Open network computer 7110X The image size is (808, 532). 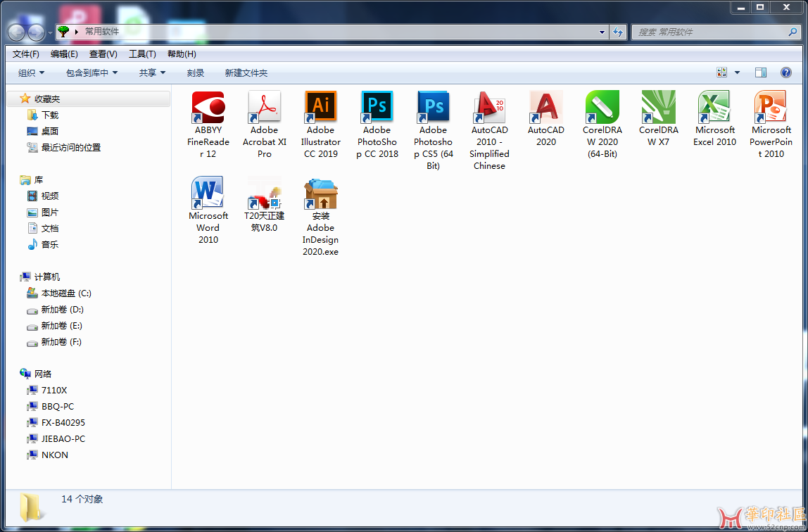tap(54, 390)
